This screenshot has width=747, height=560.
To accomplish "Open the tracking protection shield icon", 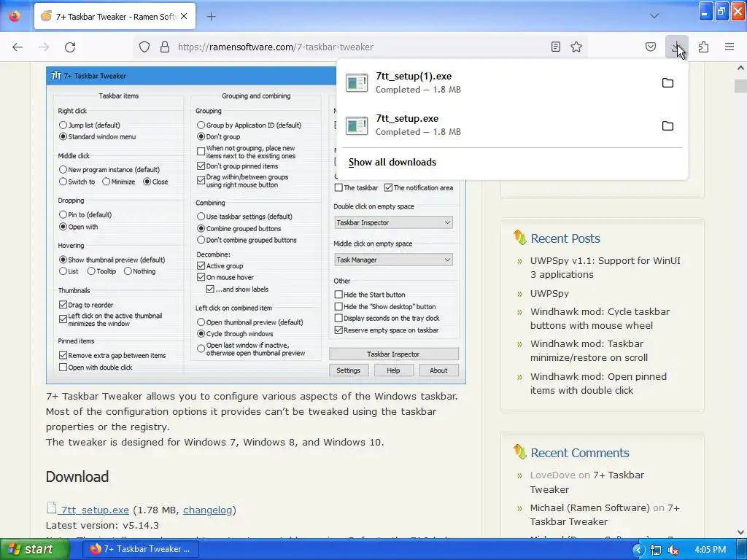I will coord(144,47).
